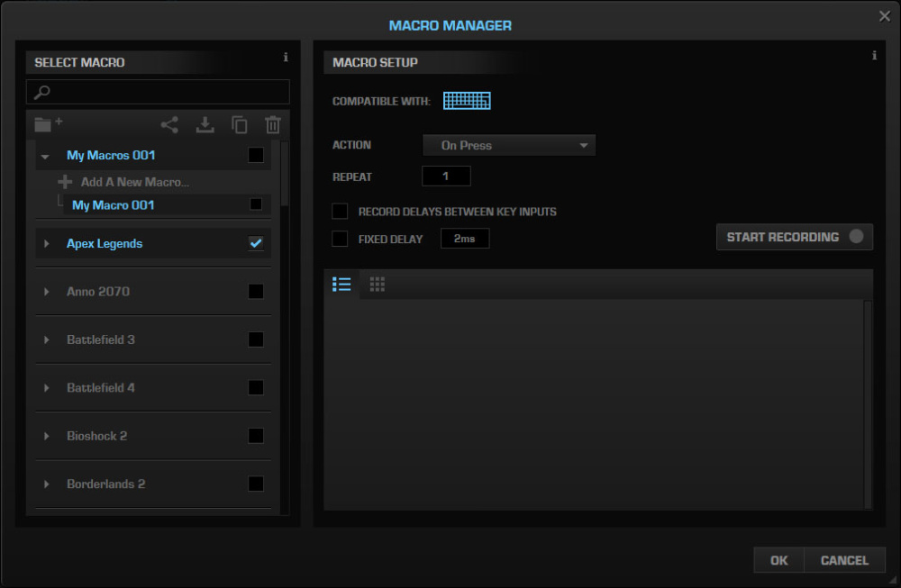Click the OK button
901x588 pixels.
coord(778,560)
